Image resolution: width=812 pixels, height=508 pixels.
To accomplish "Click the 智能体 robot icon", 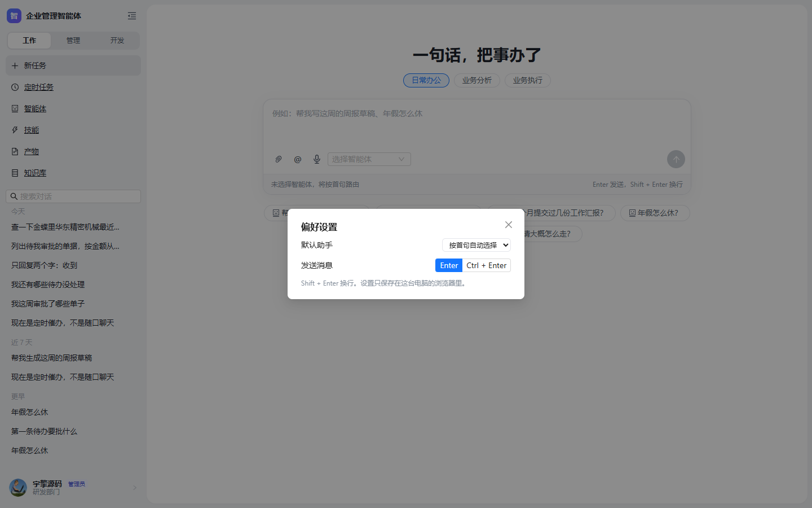I will (x=15, y=108).
